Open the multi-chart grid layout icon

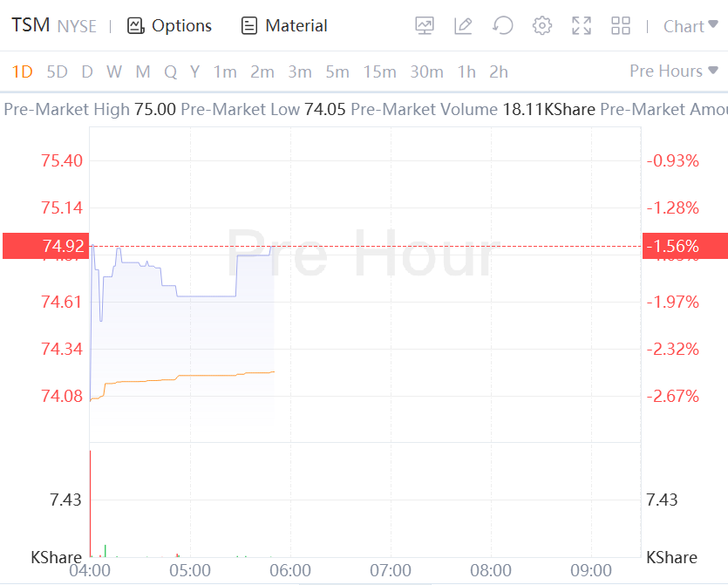[x=621, y=26]
